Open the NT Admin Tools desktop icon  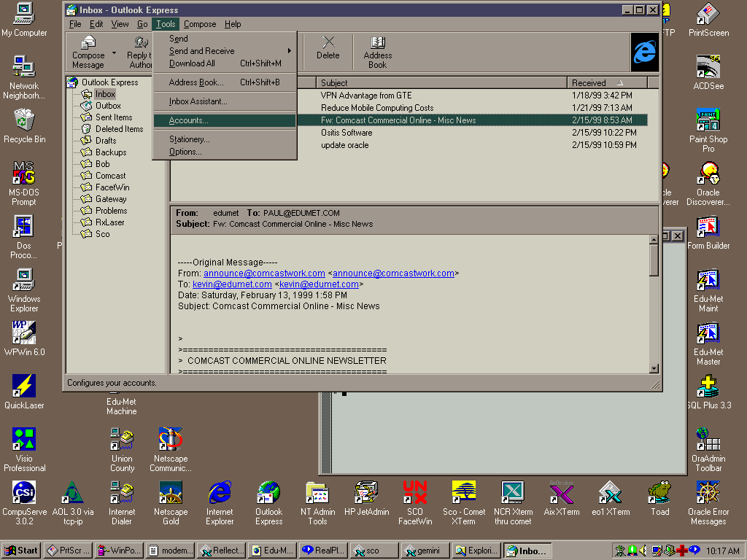tap(318, 503)
